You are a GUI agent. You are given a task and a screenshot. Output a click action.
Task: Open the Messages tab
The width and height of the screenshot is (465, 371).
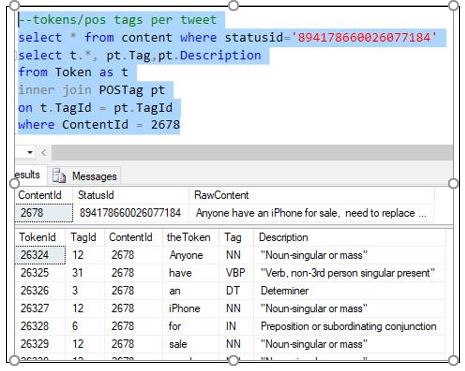point(85,176)
